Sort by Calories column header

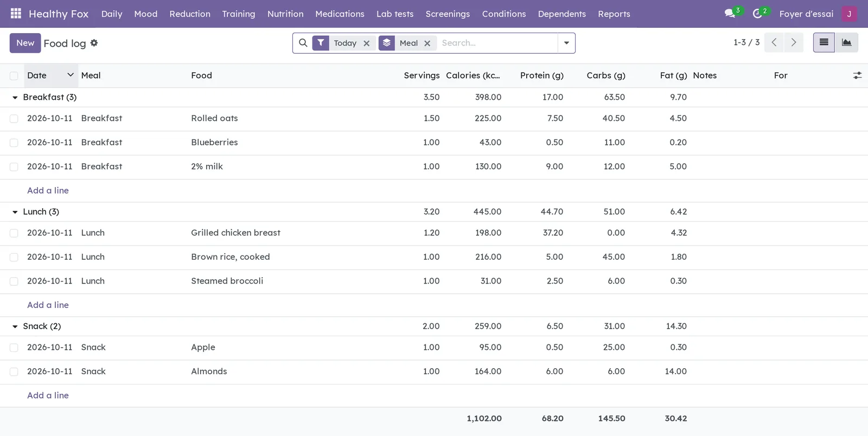pos(473,75)
